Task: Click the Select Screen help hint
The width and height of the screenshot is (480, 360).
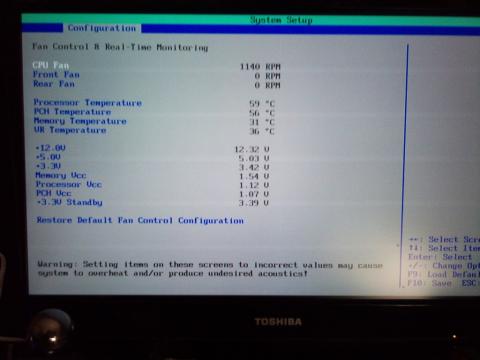Action: pos(444,239)
